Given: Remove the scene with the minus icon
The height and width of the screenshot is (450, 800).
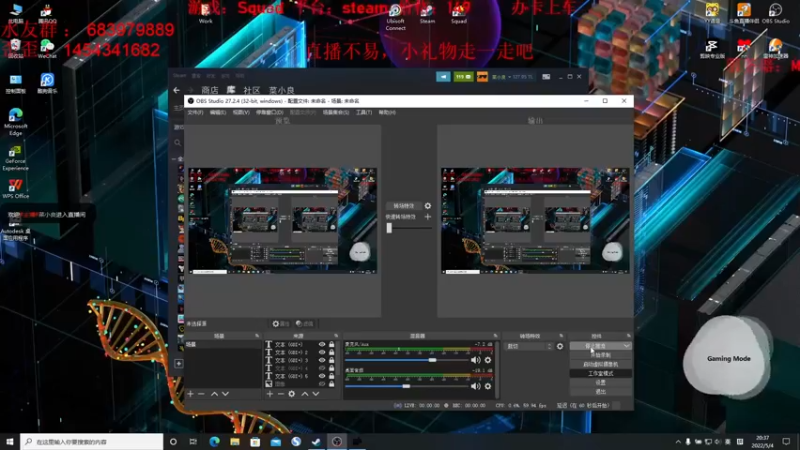Looking at the screenshot, I should click(x=201, y=394).
